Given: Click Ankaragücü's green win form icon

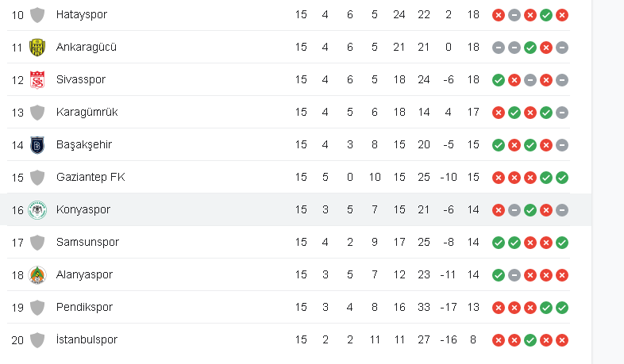Looking at the screenshot, I should (530, 47).
